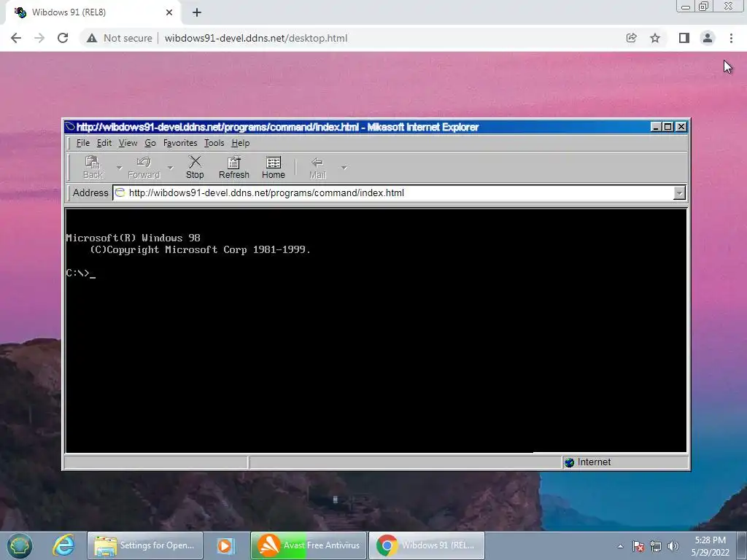747x560 pixels.
Task: Open the View menu
Action: [x=128, y=143]
